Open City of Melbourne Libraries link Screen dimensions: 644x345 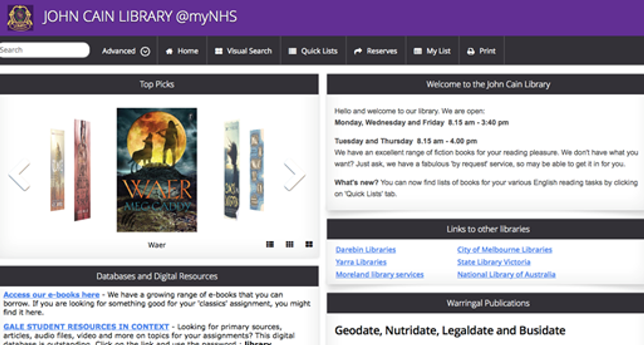[x=504, y=249]
